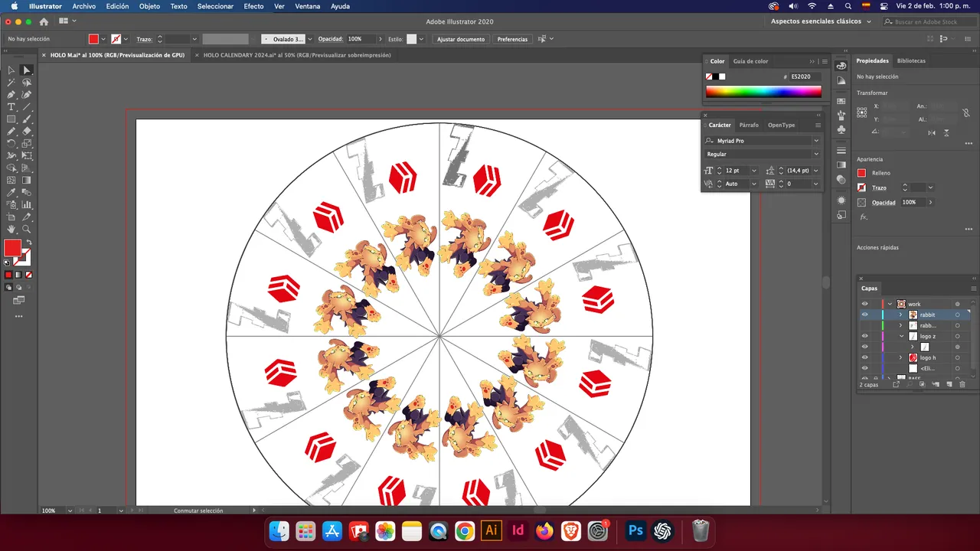The width and height of the screenshot is (980, 551).
Task: Open the Objeto menu
Action: (x=149, y=6)
